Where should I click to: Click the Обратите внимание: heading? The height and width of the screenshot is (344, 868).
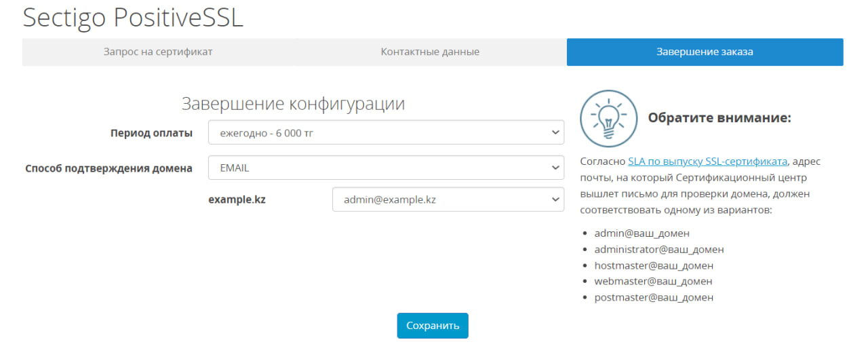719,118
